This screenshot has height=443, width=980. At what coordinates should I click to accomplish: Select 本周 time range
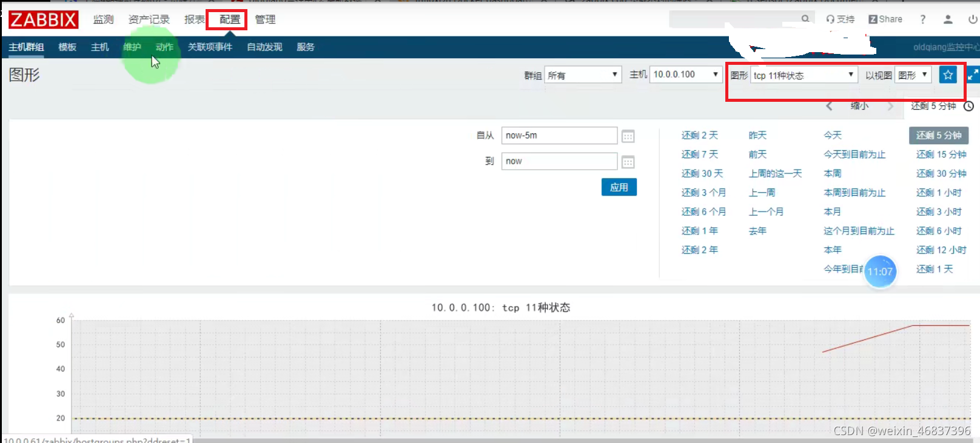(833, 173)
